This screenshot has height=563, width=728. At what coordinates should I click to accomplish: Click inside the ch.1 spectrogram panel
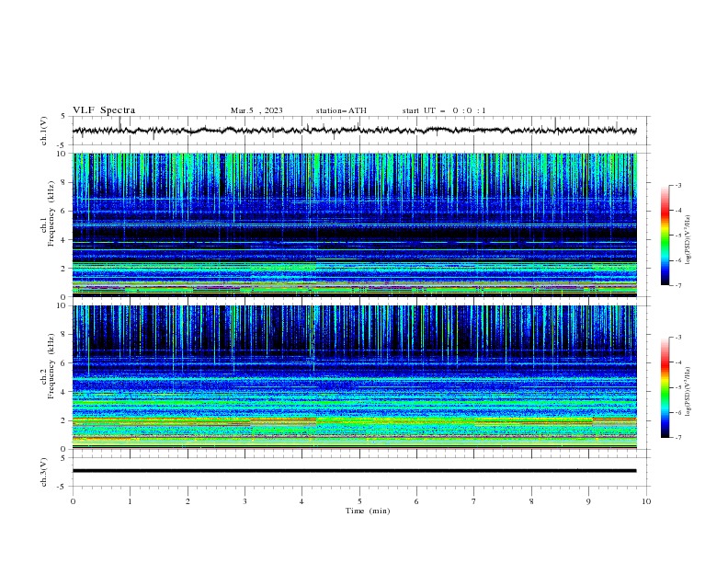point(355,224)
